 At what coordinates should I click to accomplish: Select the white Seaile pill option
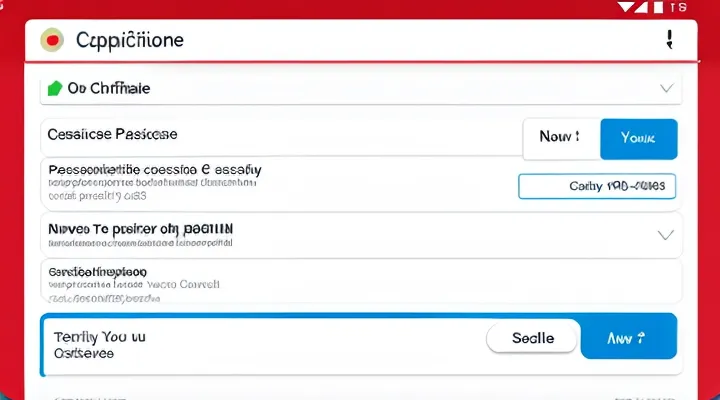(x=532, y=338)
